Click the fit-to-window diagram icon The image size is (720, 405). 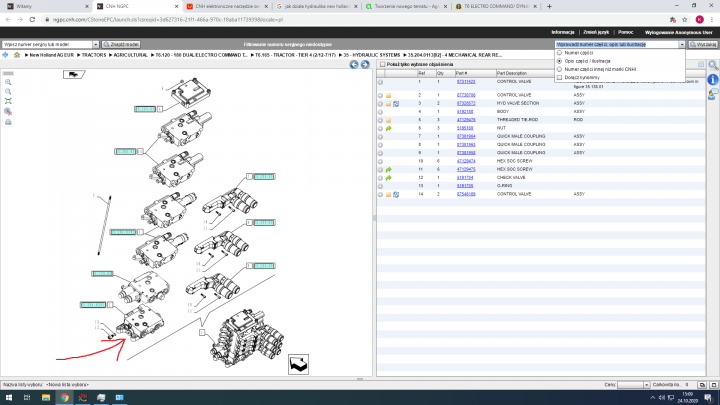click(8, 102)
